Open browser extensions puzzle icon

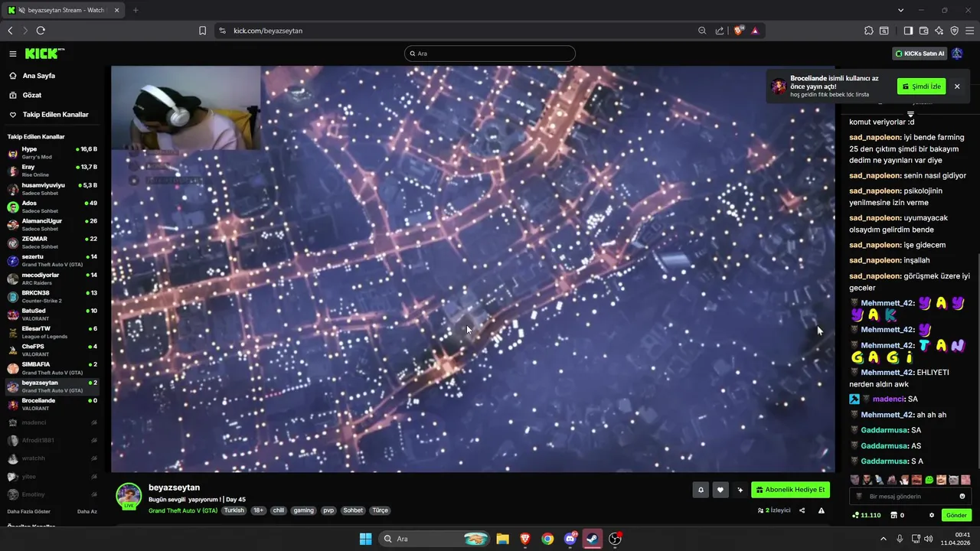point(868,31)
